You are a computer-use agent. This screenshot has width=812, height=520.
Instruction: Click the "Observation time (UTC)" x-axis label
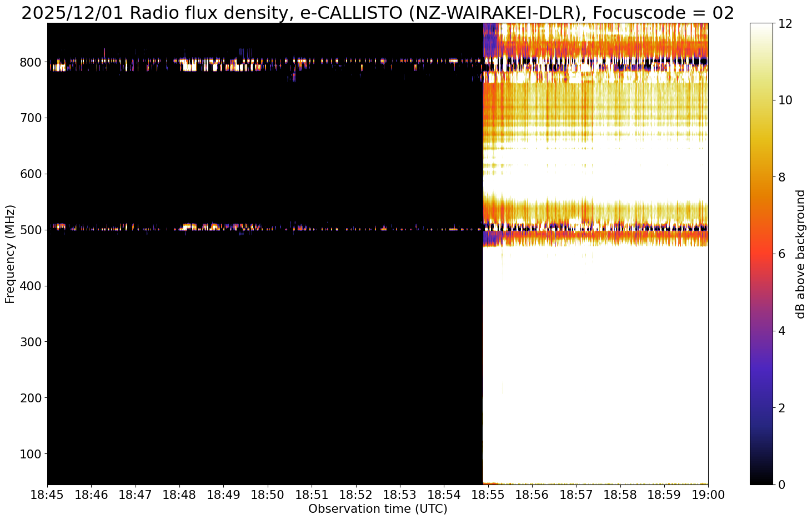378,509
